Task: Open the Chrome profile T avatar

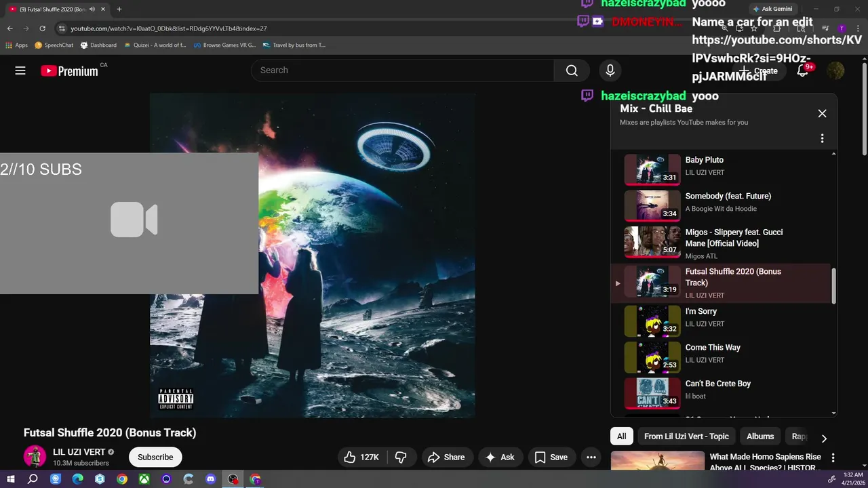Action: click(842, 28)
